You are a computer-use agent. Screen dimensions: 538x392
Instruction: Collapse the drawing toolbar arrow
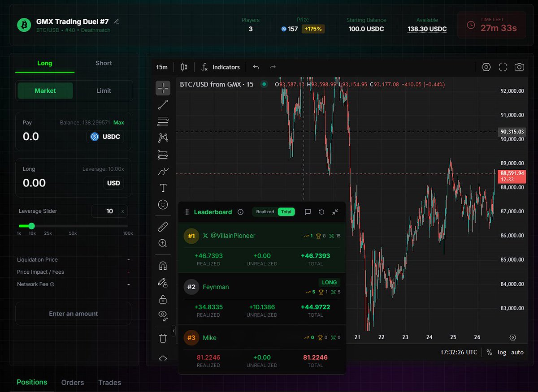click(x=174, y=332)
